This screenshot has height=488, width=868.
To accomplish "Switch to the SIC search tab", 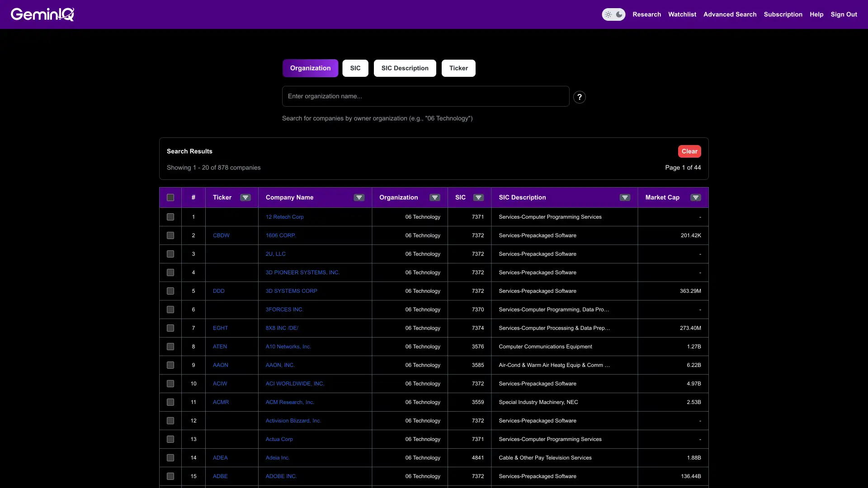I will (x=355, y=68).
